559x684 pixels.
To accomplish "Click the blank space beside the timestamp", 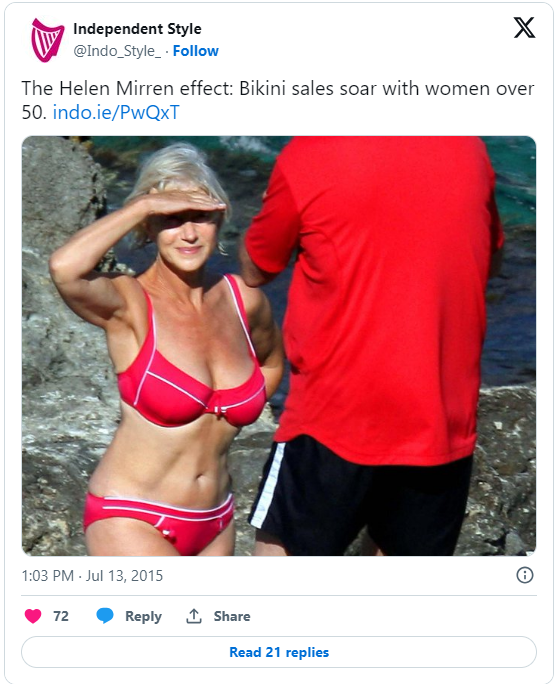I will pos(340,575).
